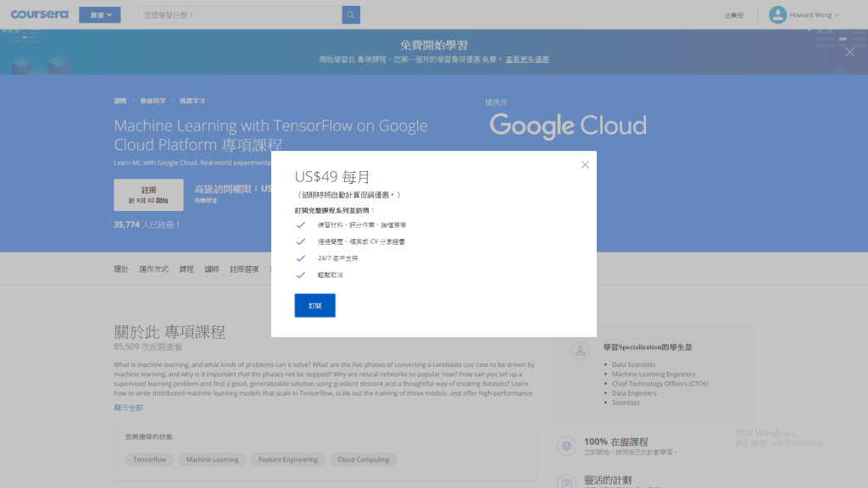This screenshot has width=868, height=488.
Task: Expand the Howard Weng account menu
Action: (x=814, y=15)
